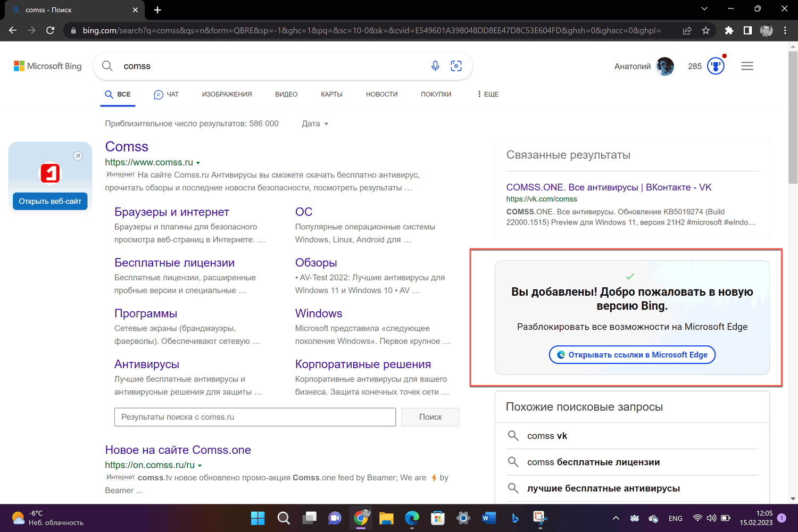Viewport: 798px width, 532px height.
Task: Open Microsoft Store from the taskbar
Action: pos(437,518)
